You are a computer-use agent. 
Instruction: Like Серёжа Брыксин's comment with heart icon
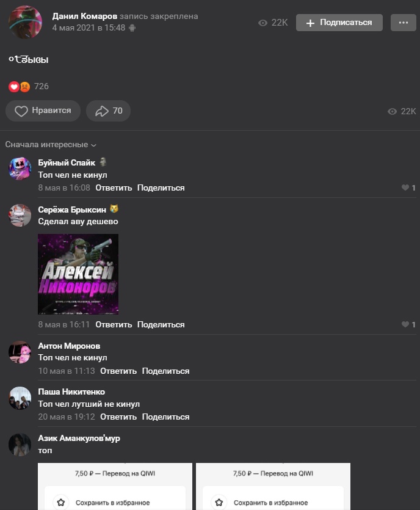[x=408, y=324]
